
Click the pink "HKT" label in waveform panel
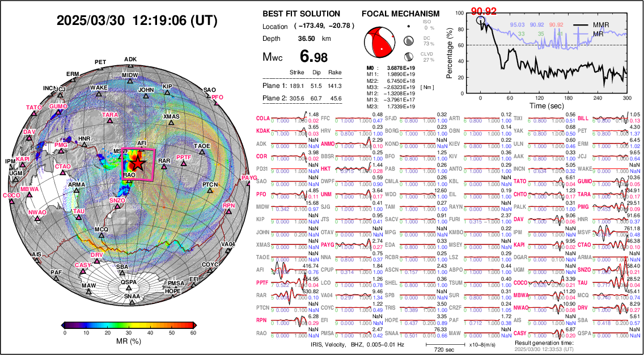(x=326, y=169)
